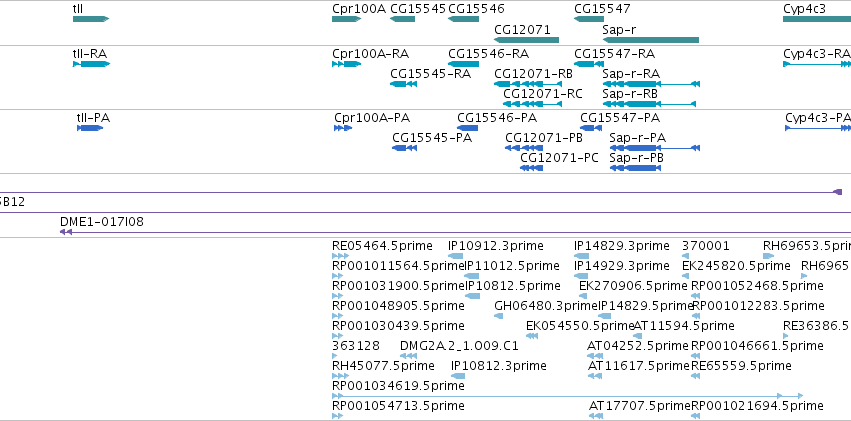851x421 pixels.
Task: Select the GH06480.3prime EST
Action: coord(499,316)
